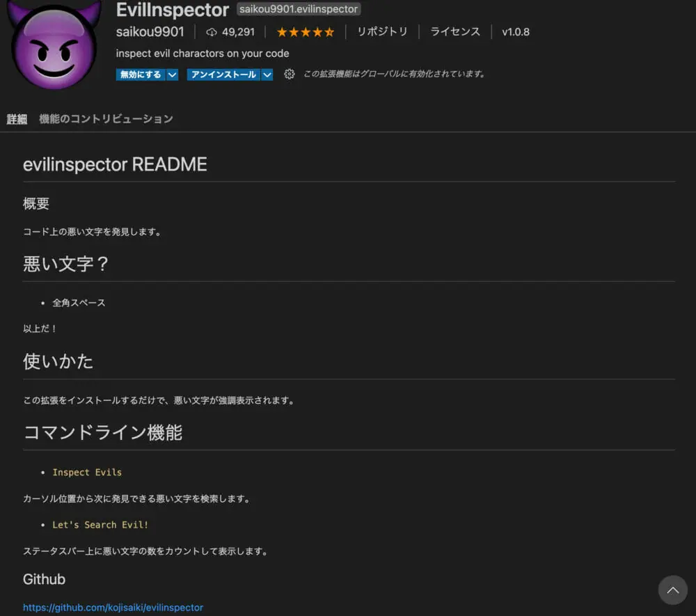Click the Inspect Evils command text

click(87, 472)
